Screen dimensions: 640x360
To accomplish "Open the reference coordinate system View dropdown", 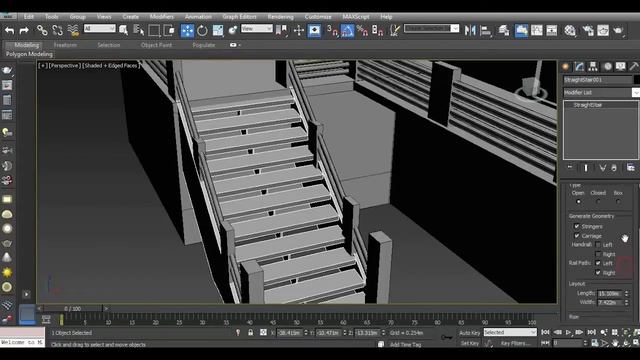I will [256, 29].
